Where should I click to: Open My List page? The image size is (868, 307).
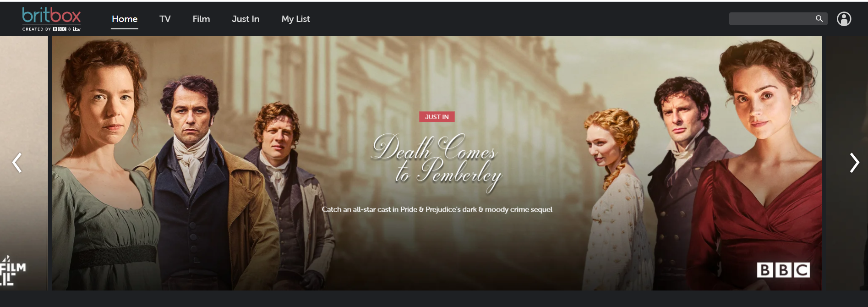click(x=295, y=19)
